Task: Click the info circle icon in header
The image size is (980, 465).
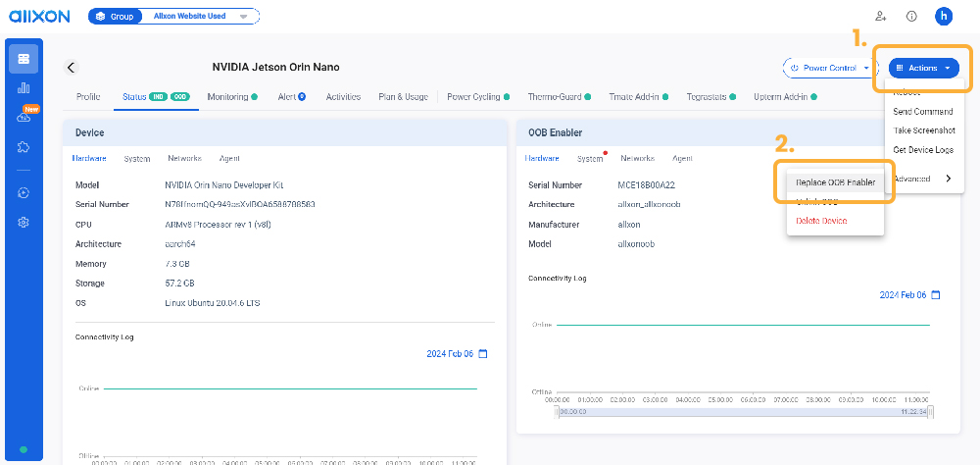Action: (911, 17)
